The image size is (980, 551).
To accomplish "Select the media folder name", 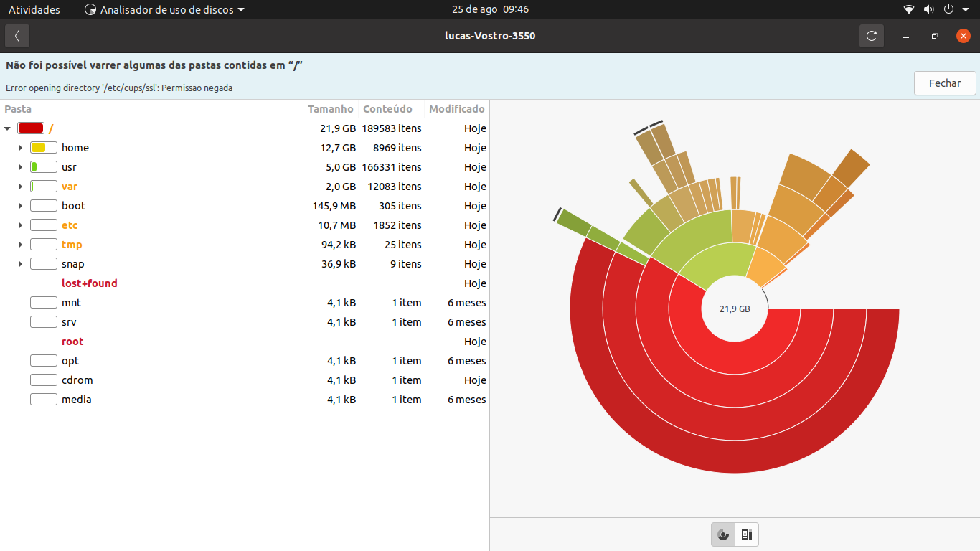I will 77,400.
